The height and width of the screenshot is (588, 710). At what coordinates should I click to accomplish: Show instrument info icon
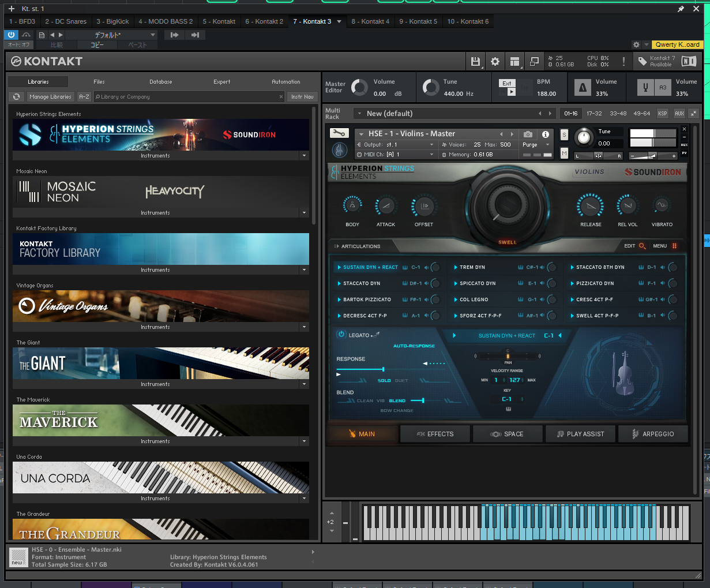click(545, 134)
